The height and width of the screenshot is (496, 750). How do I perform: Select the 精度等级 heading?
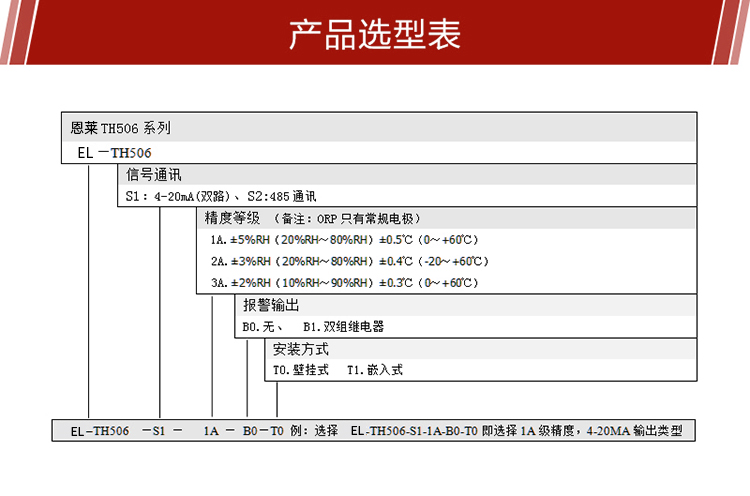pos(232,218)
